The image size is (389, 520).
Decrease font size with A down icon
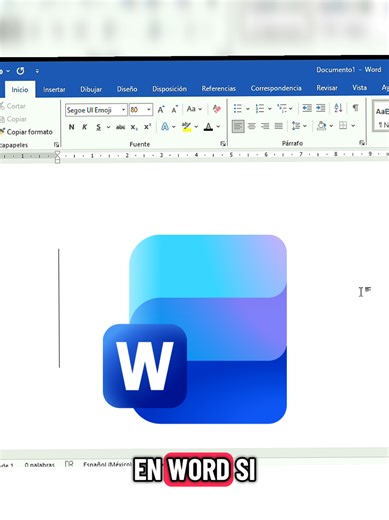point(174,109)
